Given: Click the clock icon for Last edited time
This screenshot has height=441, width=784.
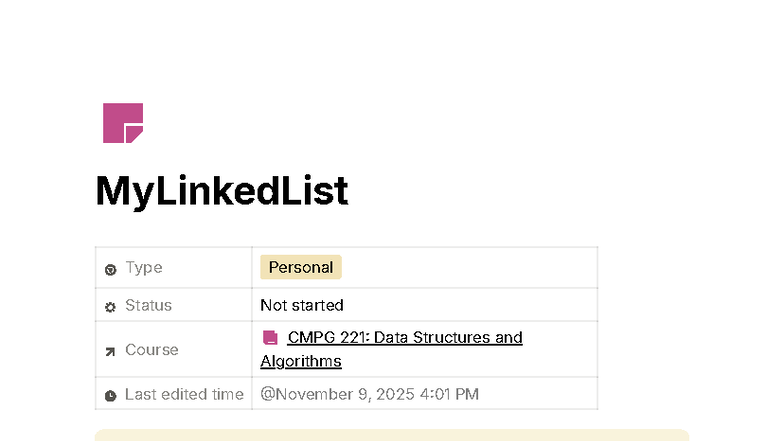Looking at the screenshot, I should click(x=110, y=395).
